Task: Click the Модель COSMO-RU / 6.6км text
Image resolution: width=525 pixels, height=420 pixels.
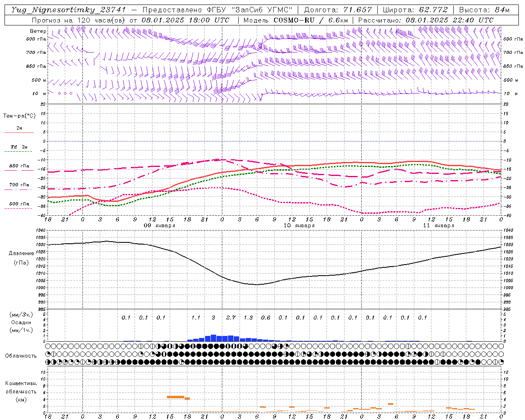Action: click(x=296, y=20)
